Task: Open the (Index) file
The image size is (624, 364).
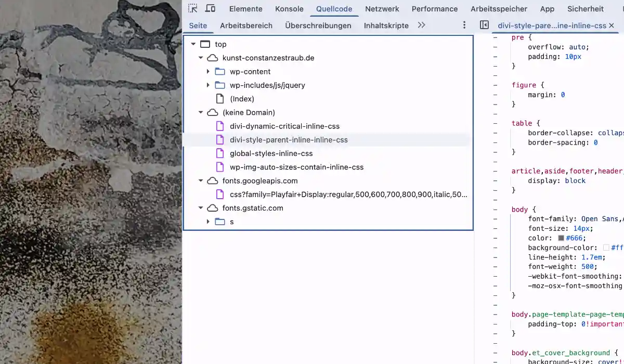Action: (242, 99)
